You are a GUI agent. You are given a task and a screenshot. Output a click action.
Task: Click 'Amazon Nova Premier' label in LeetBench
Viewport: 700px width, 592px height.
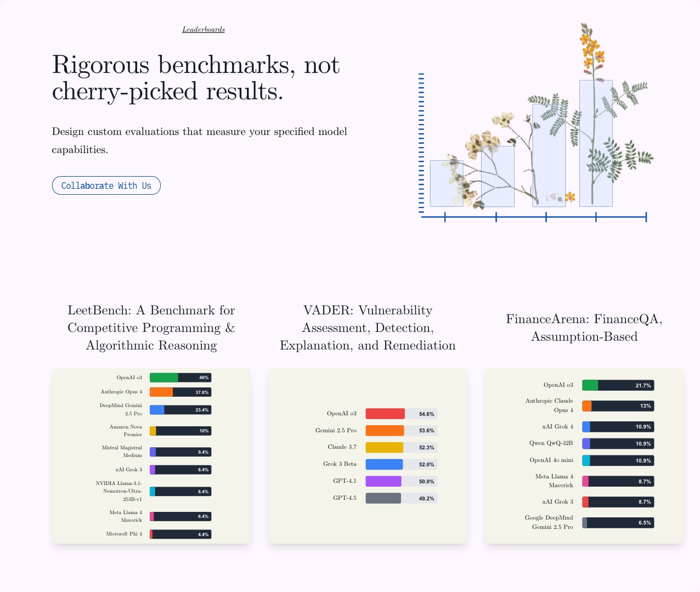pyautogui.click(x=126, y=431)
